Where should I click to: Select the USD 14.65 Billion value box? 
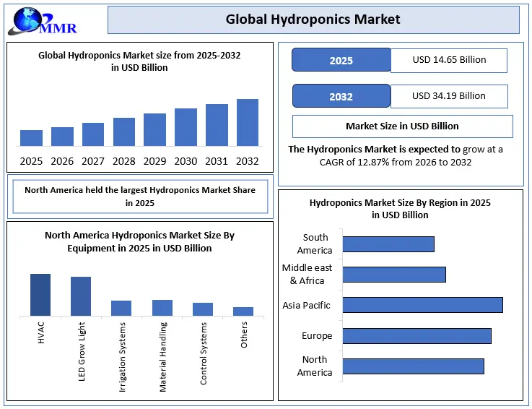pos(448,60)
